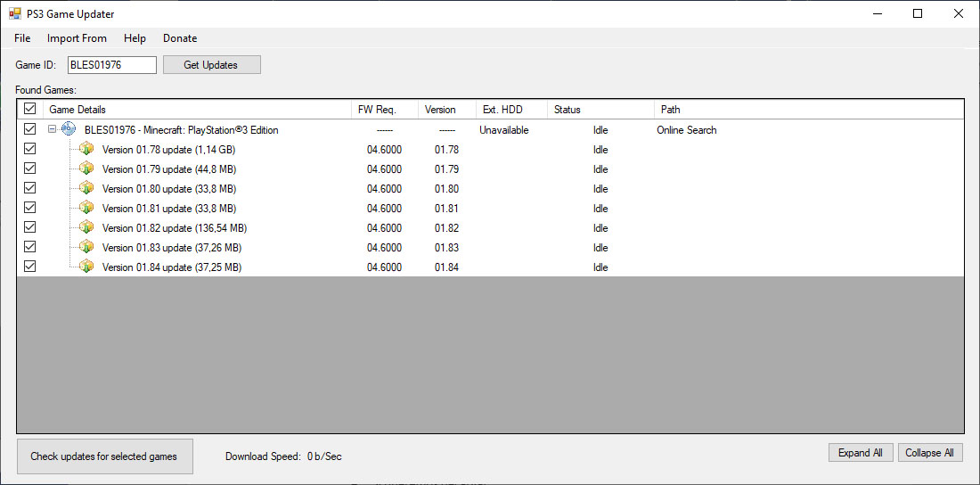Toggle the select-all checkbox in the header
Viewport: 980px width, 485px height.
29,109
